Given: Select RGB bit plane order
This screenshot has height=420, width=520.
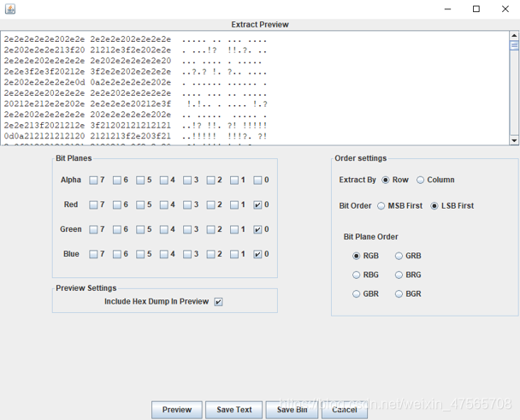Looking at the screenshot, I should 356,256.
